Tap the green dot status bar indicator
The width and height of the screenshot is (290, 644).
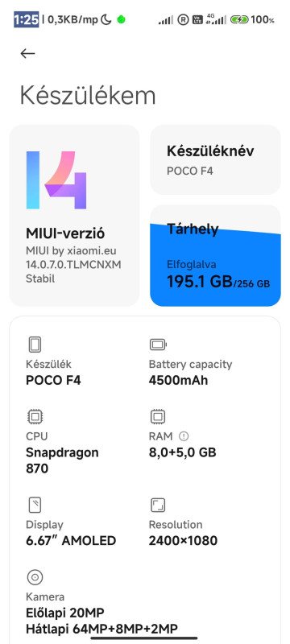(121, 19)
